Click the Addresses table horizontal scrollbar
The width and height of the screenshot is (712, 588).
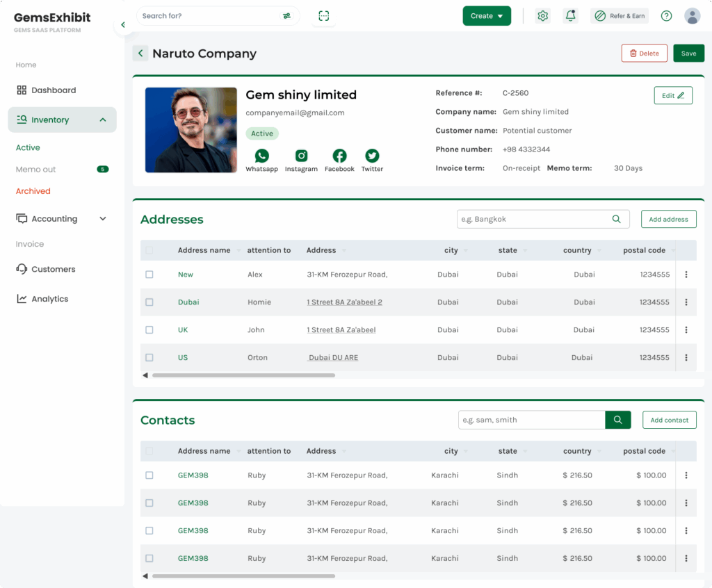(x=243, y=375)
